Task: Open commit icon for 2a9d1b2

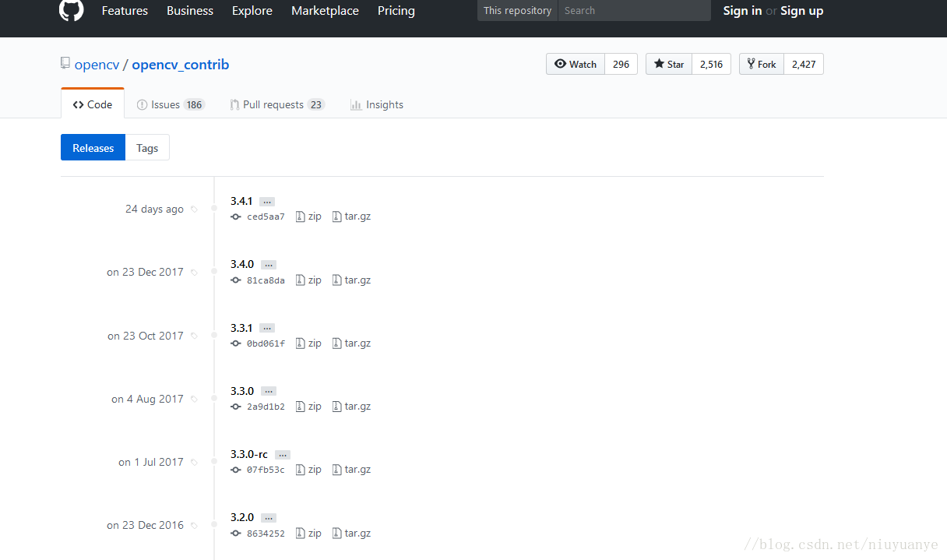Action: click(236, 407)
